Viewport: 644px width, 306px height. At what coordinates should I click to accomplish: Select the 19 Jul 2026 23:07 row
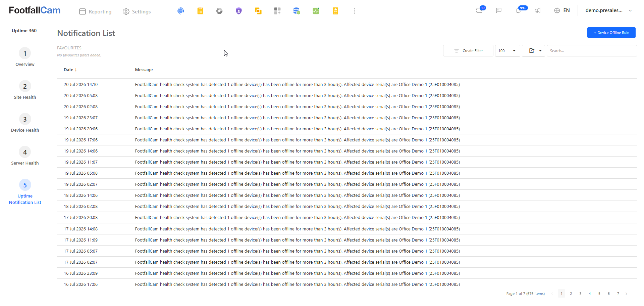click(347, 118)
